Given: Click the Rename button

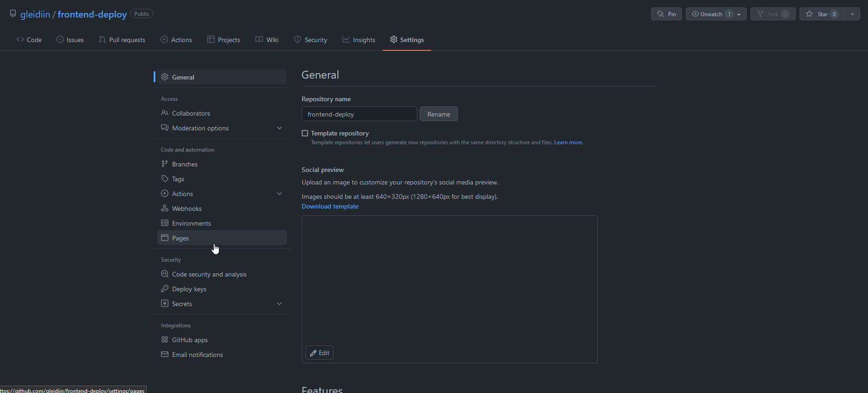Looking at the screenshot, I should [439, 114].
